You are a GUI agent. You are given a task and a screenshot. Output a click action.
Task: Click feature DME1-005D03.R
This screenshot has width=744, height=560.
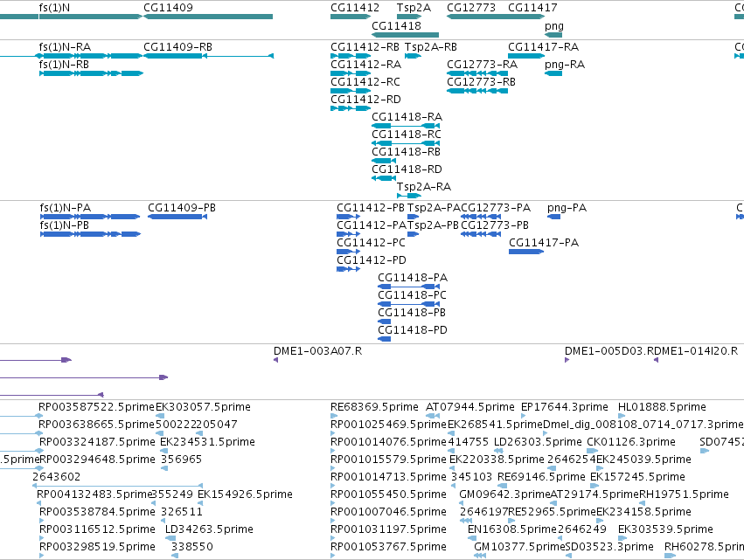point(567,360)
